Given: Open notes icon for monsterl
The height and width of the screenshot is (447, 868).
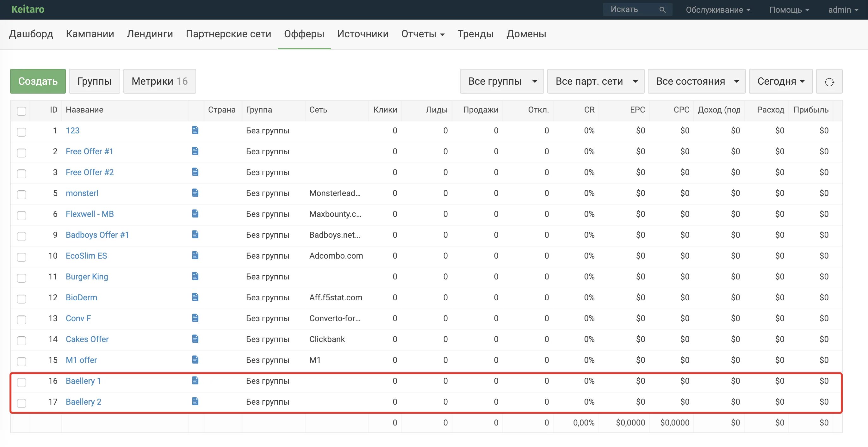Looking at the screenshot, I should pyautogui.click(x=195, y=193).
